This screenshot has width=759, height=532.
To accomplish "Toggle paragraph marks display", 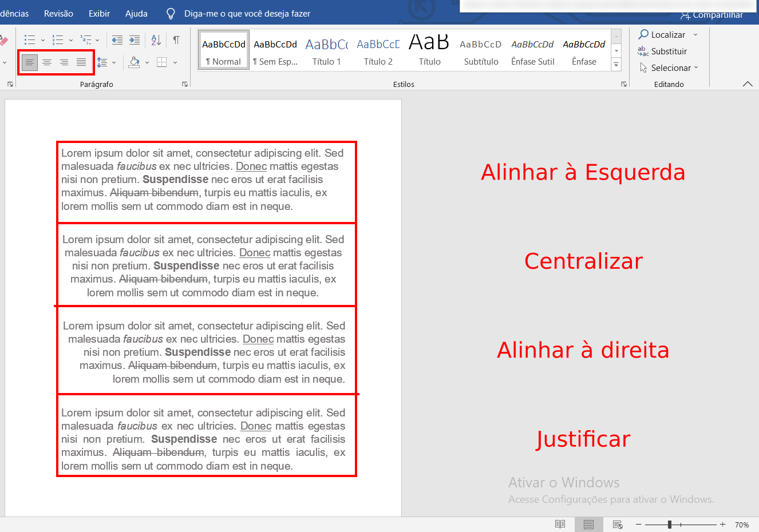I will tap(176, 39).
